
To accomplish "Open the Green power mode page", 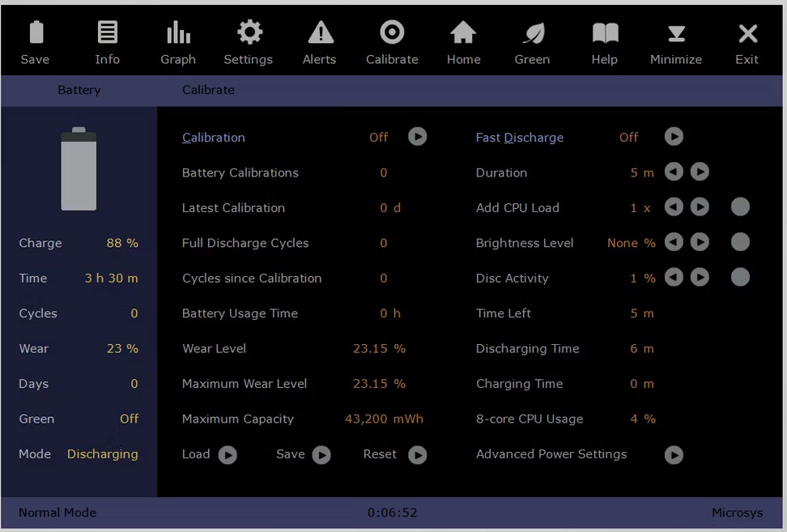I will pos(532,40).
